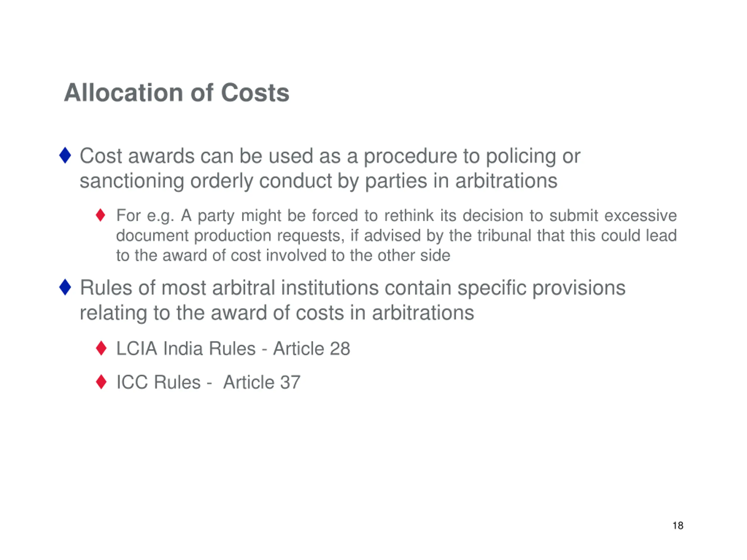The width and height of the screenshot is (747, 560).
Task: Click the 'Article 28' text
Action: pos(311,348)
